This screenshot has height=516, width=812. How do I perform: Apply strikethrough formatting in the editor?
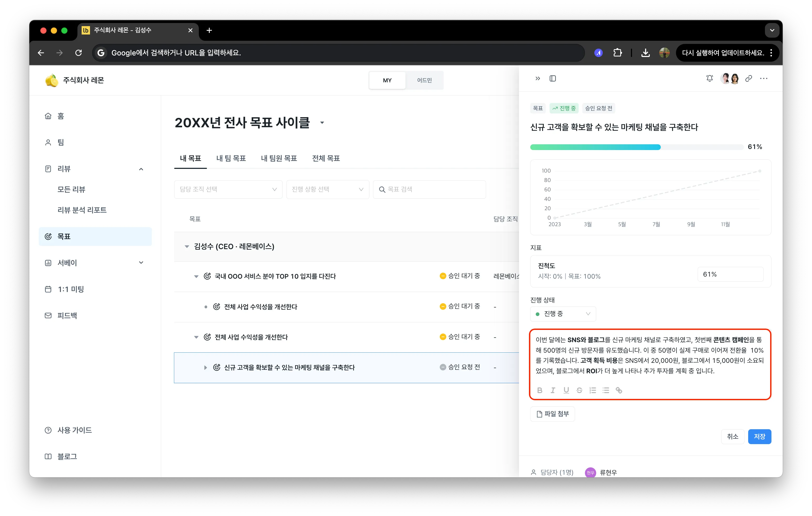click(x=579, y=390)
